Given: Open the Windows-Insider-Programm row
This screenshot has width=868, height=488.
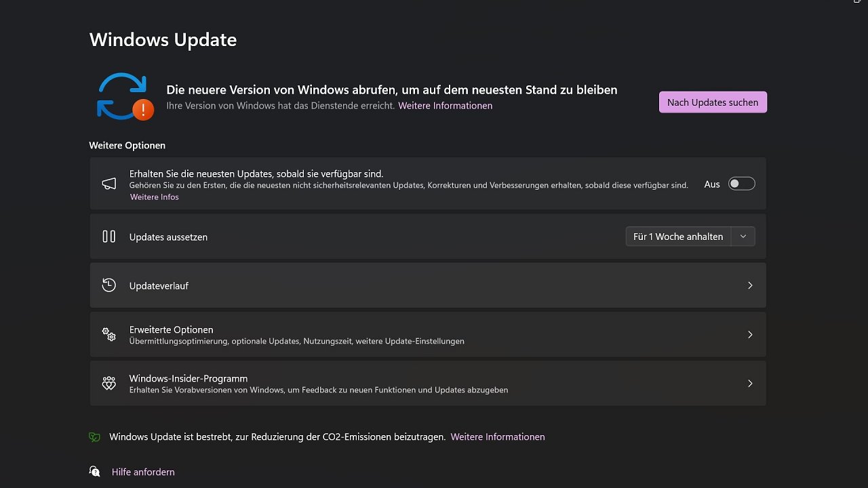Looking at the screenshot, I should pyautogui.click(x=428, y=383).
